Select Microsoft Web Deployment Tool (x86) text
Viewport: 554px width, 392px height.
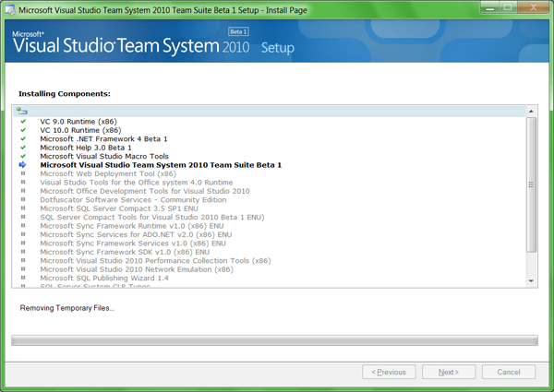(108, 173)
